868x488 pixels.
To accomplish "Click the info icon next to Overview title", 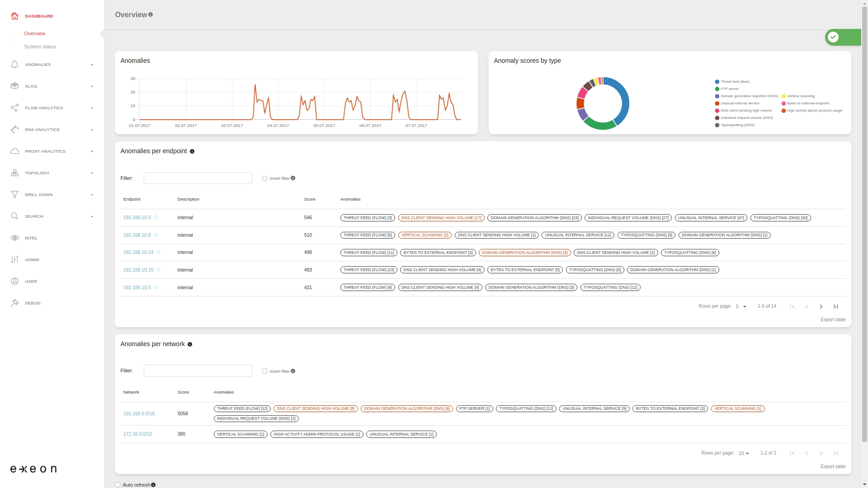I will click(x=151, y=15).
